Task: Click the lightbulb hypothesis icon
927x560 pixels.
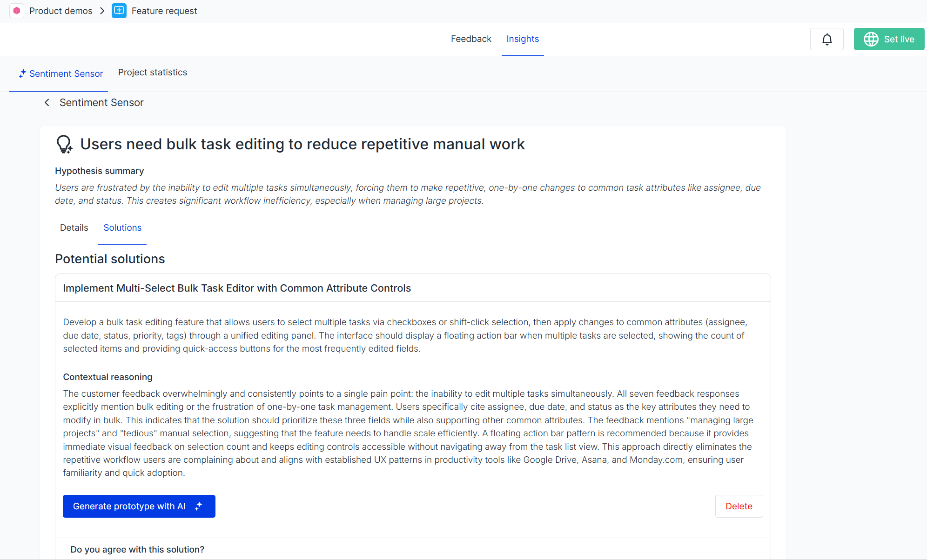Action: click(x=64, y=144)
